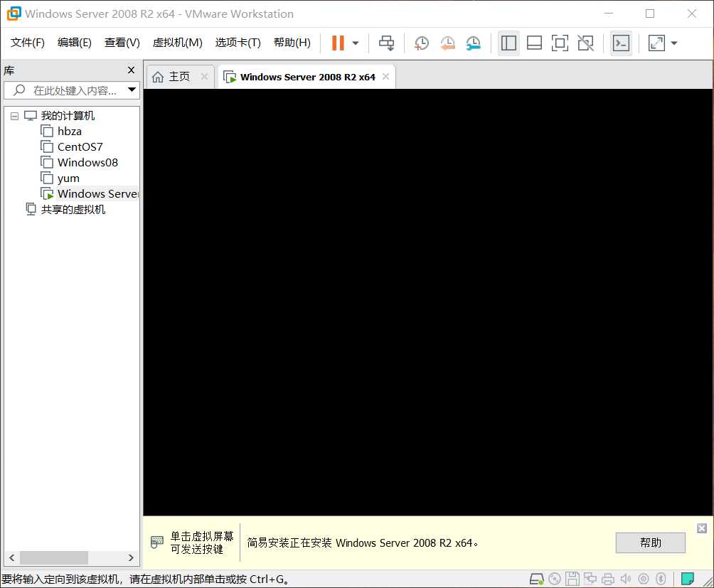Select the Windows Server 2008 R2 x64 tab

click(308, 77)
